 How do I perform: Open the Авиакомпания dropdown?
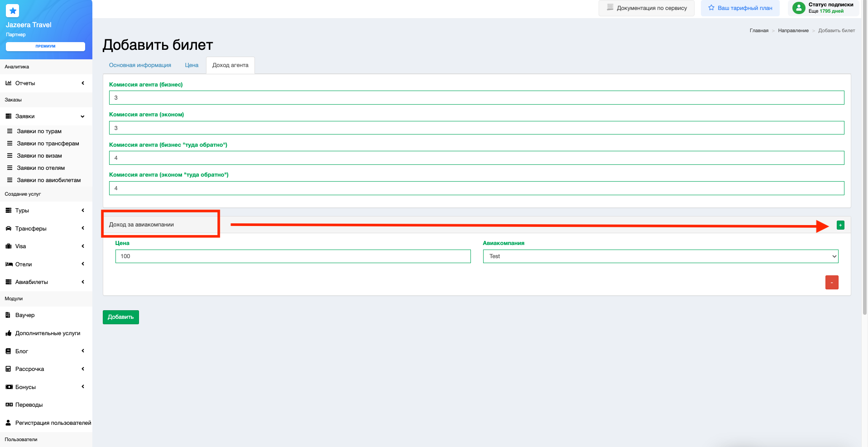tap(660, 256)
